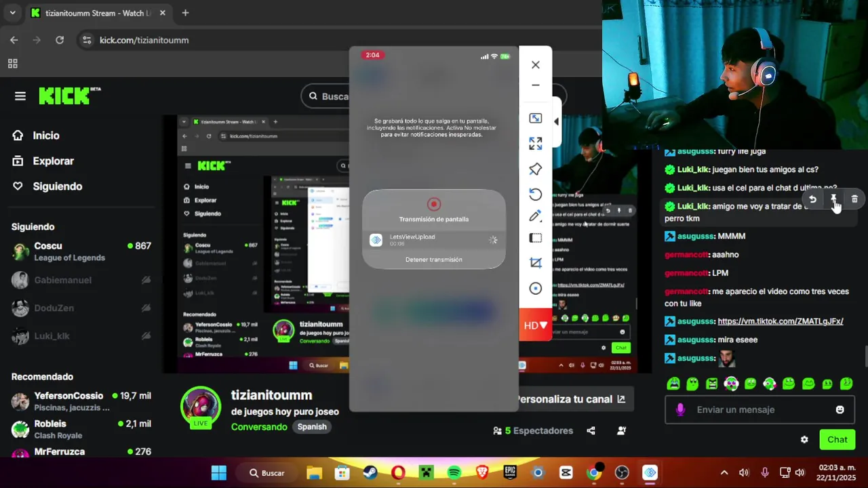Select the angry green emote

click(x=711, y=384)
